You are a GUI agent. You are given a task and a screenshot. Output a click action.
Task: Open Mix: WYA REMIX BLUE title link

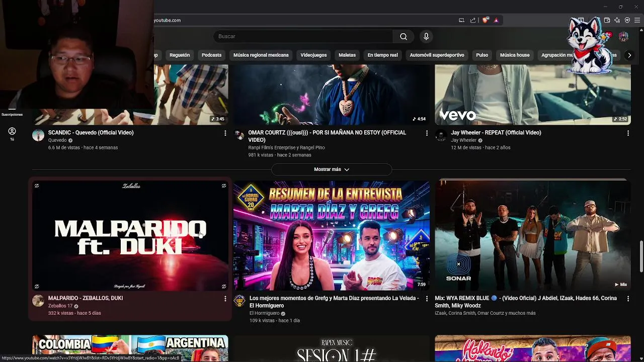point(526,302)
